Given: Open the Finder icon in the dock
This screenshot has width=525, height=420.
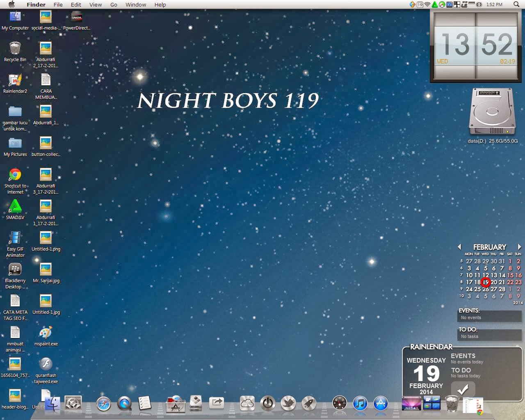Looking at the screenshot, I should (52, 404).
